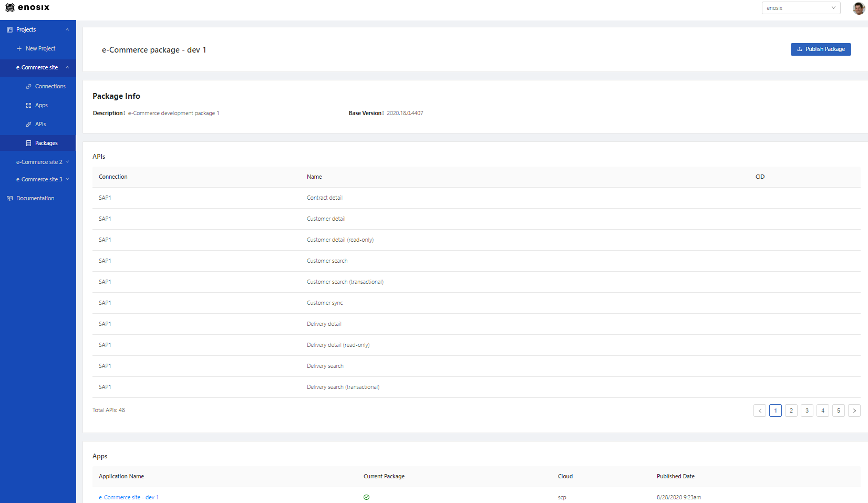Click Delivery search API row
The width and height of the screenshot is (868, 503).
pyautogui.click(x=477, y=366)
